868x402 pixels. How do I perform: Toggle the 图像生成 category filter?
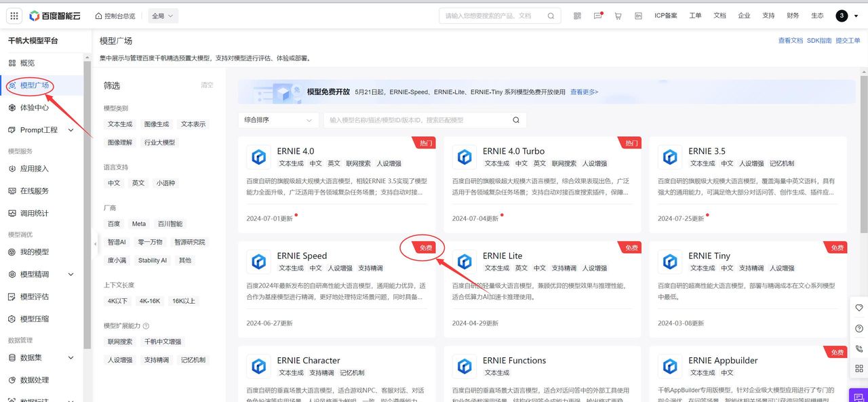(157, 124)
